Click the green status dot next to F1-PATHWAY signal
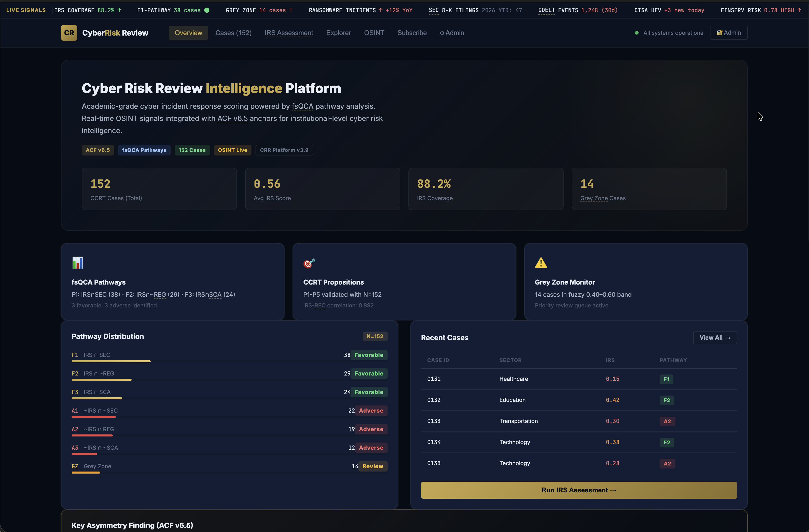809x532 pixels. pyautogui.click(x=207, y=10)
